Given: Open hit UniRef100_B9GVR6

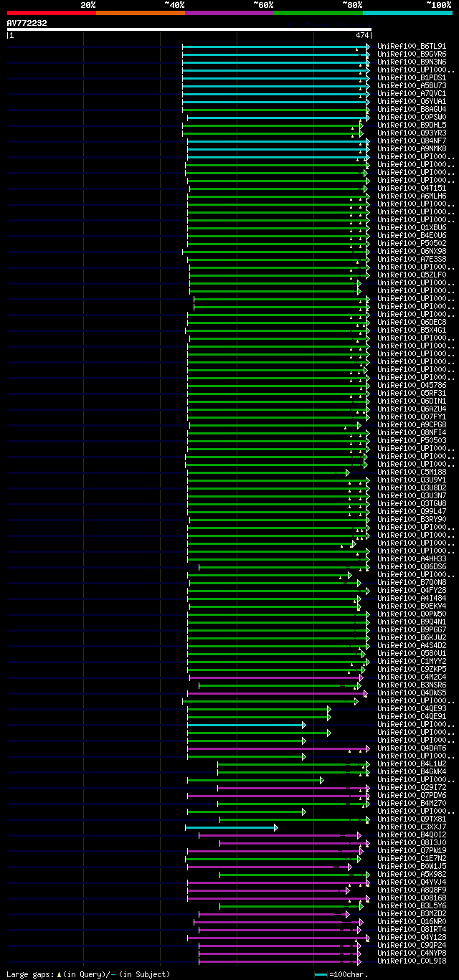Looking at the screenshot, I should [x=413, y=54].
